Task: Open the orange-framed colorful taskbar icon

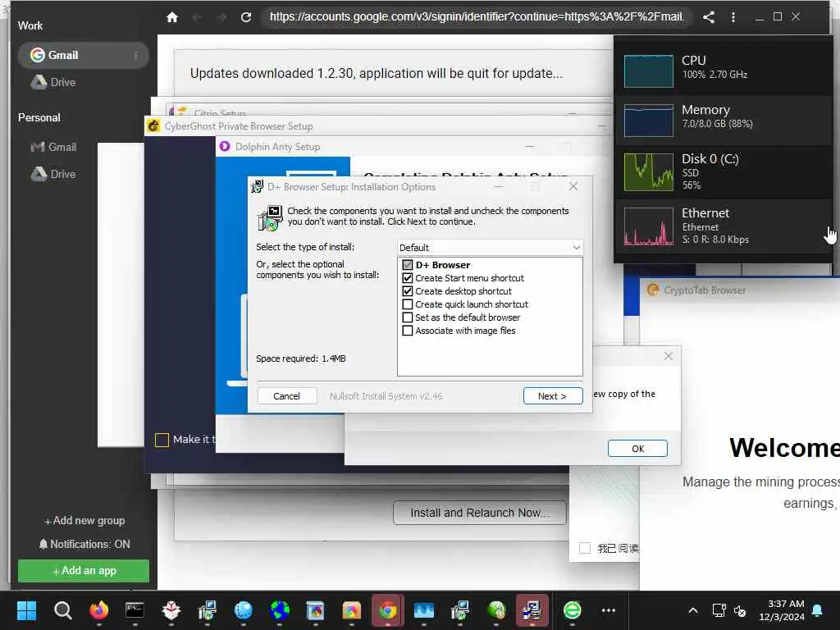Action: pyautogui.click(x=351, y=610)
